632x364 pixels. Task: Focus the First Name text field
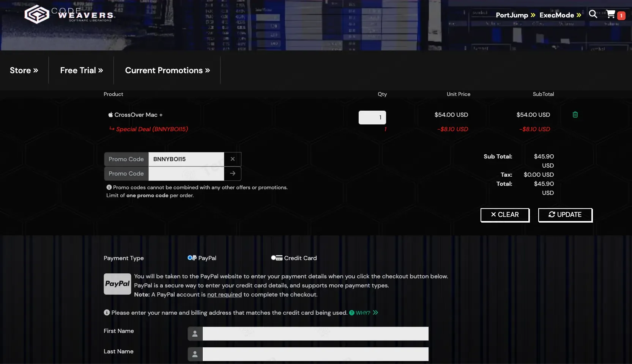coord(315,334)
